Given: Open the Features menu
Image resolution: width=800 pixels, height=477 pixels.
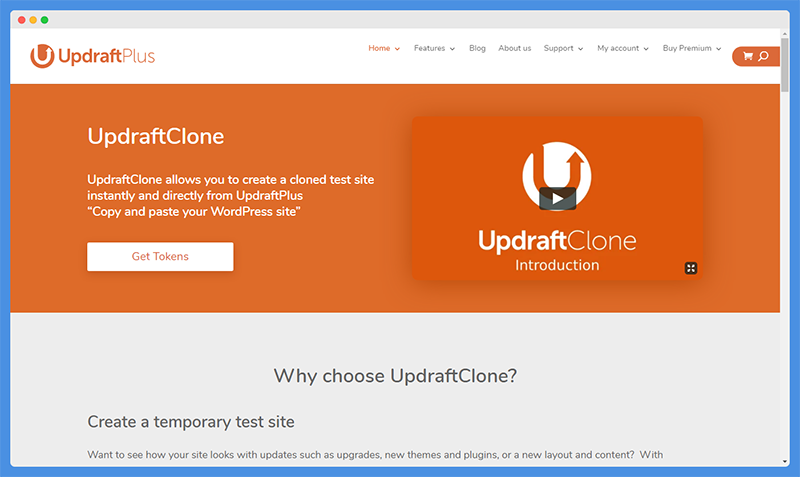Looking at the screenshot, I should point(429,48).
